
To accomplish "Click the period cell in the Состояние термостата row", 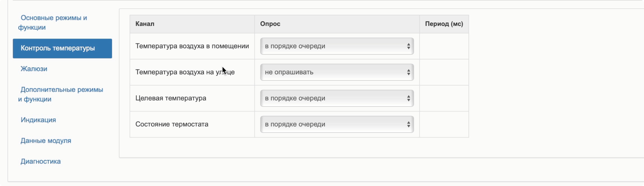I will point(444,124).
